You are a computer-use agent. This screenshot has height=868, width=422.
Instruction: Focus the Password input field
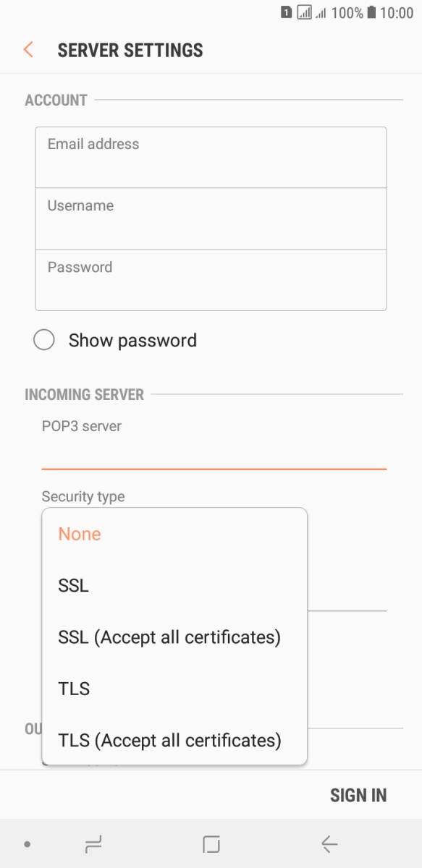[x=211, y=280]
